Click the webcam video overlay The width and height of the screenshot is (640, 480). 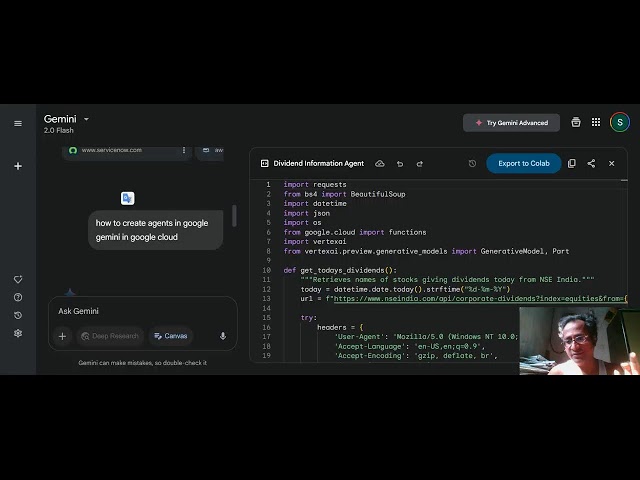580,341
